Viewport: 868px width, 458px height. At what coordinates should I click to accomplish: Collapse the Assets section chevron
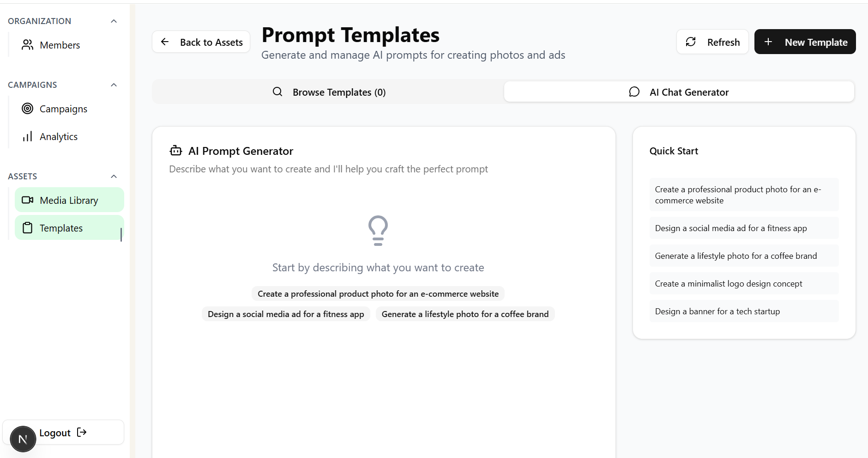point(114,177)
